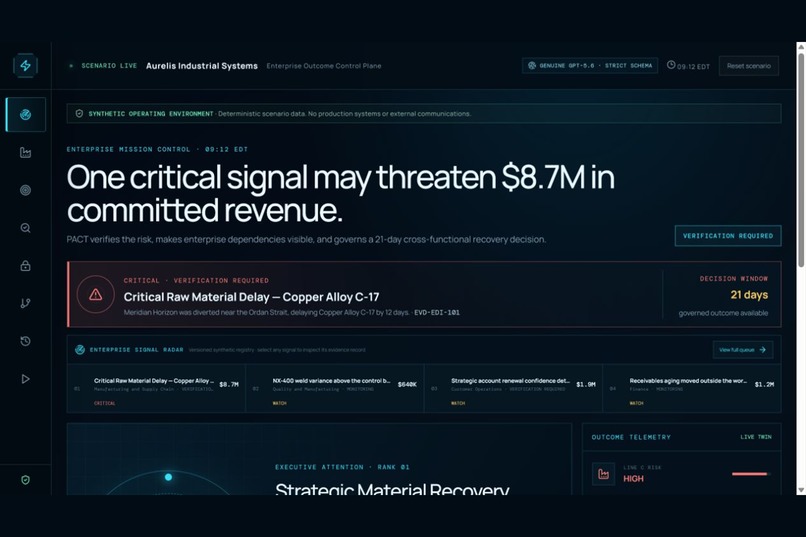Screen dimensions: 806x537
Task: Select the Receivables aging signal card
Action: pos(692,389)
